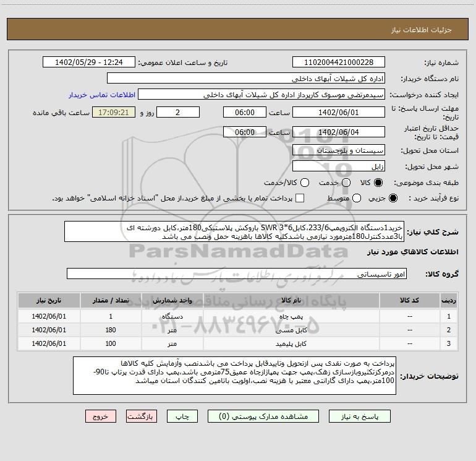Click the need number field 1102004421000228

point(339,62)
